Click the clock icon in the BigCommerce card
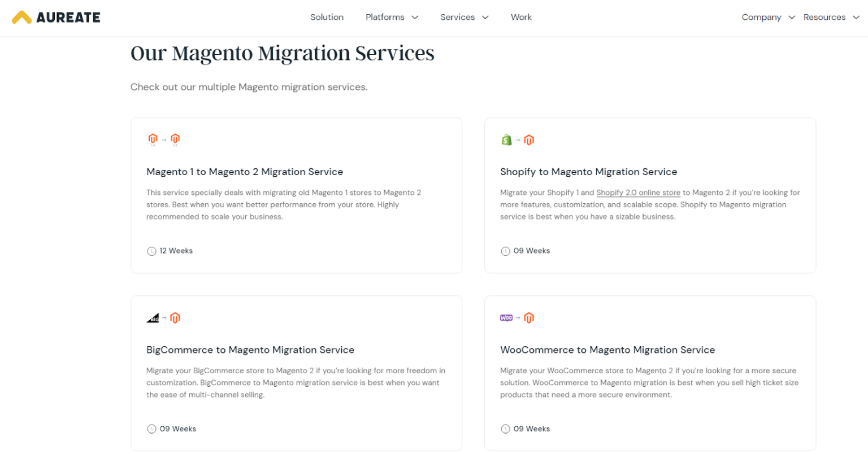The width and height of the screenshot is (868, 454). click(151, 429)
